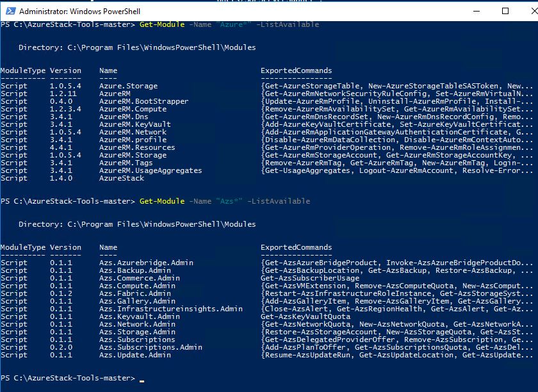Click the Get-AzsSubscriberUsage exported command
Viewport: 538px width, 392px height.
310,278
